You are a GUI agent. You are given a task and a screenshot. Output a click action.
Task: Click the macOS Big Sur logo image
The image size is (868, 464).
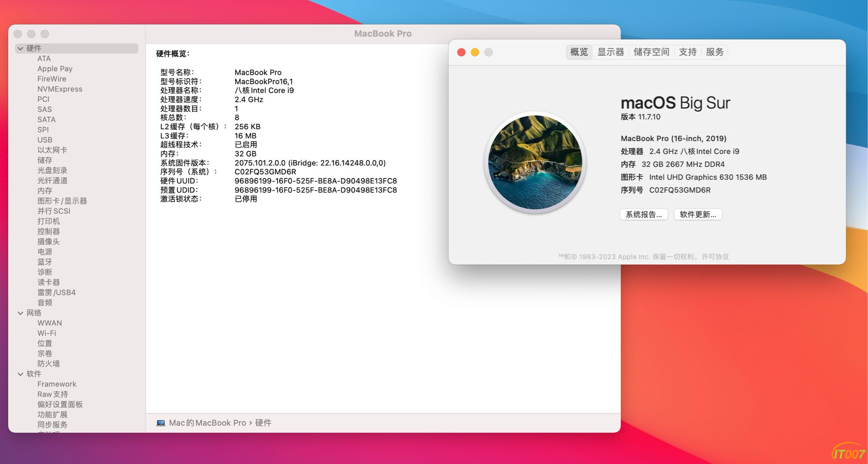(535, 163)
